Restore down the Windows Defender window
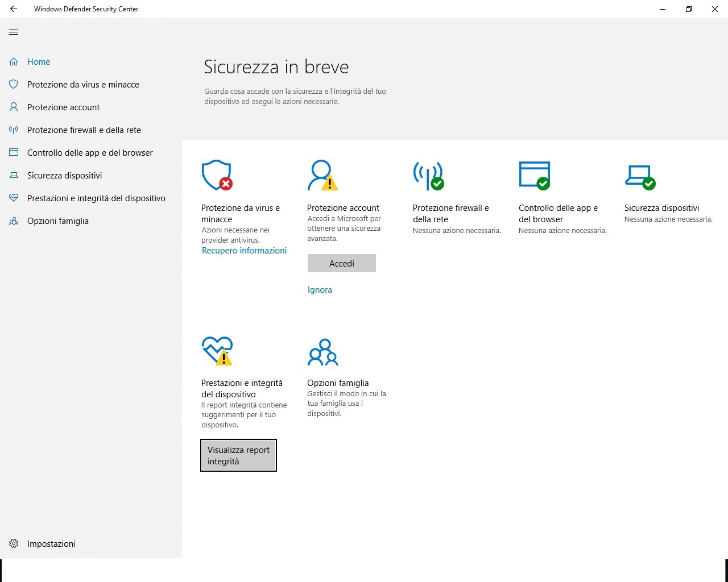Viewport: 728px width, 582px height. click(x=689, y=9)
